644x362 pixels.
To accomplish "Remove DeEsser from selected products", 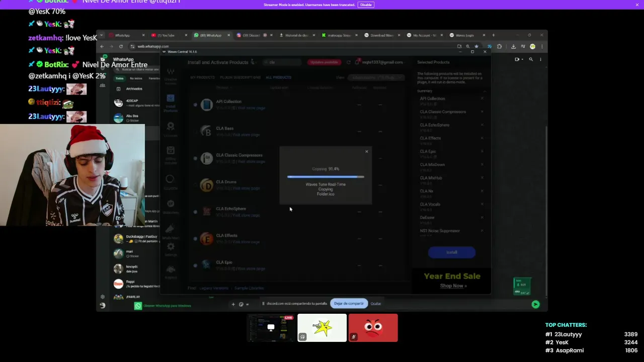I will 482,217.
